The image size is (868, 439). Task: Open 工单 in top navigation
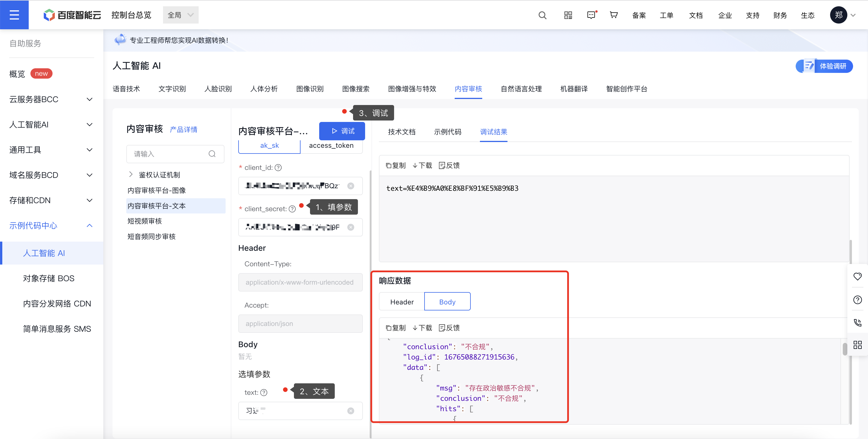pos(666,15)
